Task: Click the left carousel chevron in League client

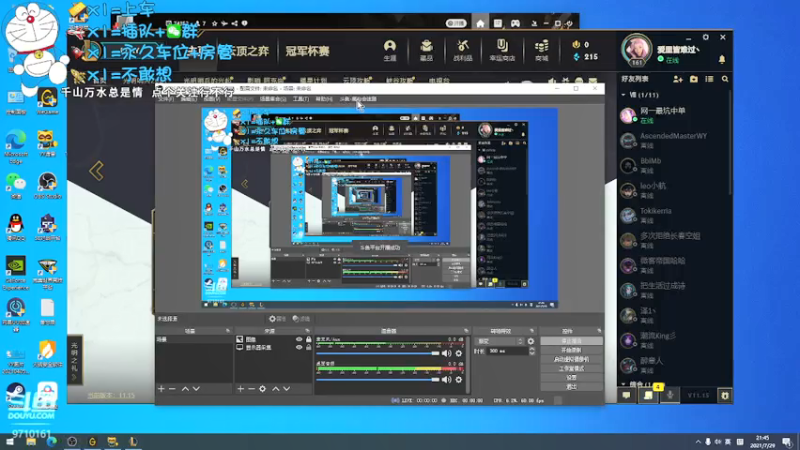Action: coord(96,170)
